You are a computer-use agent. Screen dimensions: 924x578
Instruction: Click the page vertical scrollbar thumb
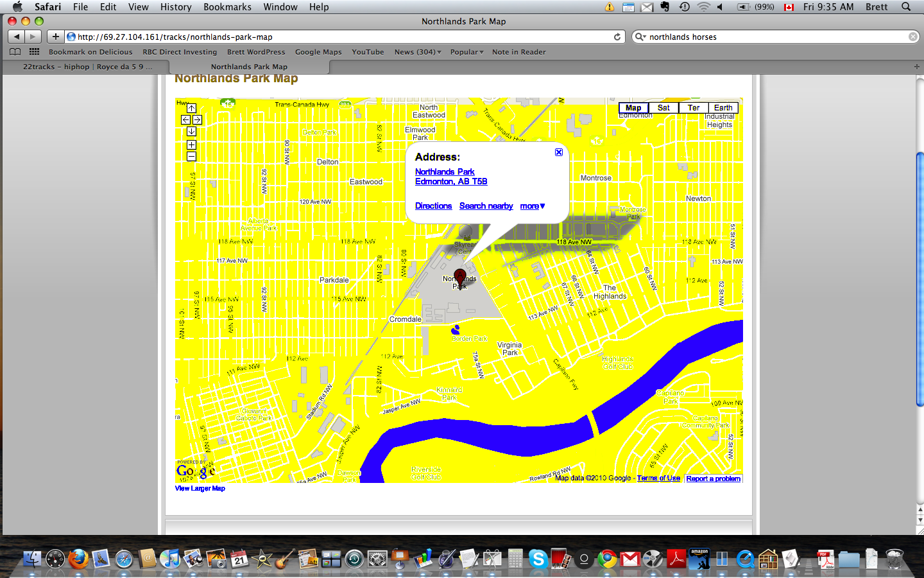[x=920, y=279]
